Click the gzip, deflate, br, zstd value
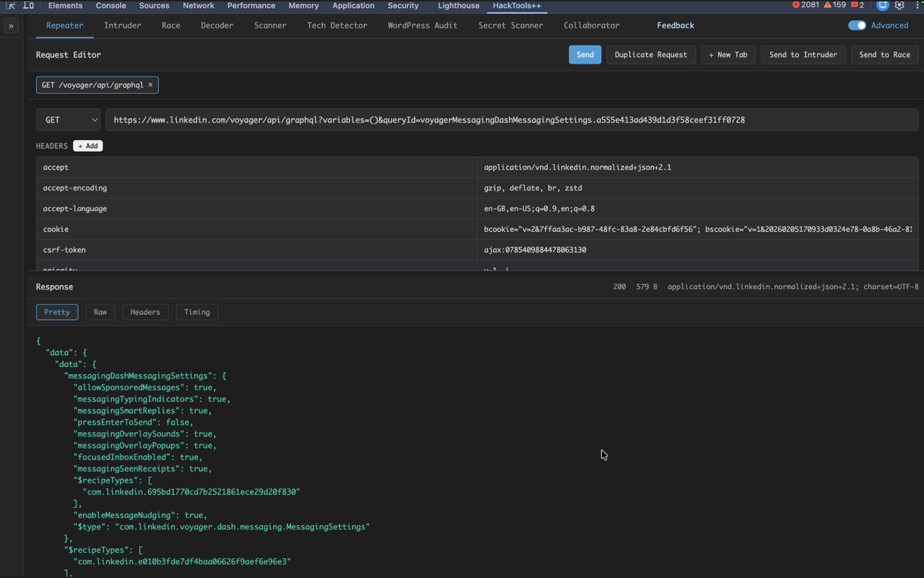This screenshot has height=578, width=924. click(697, 188)
